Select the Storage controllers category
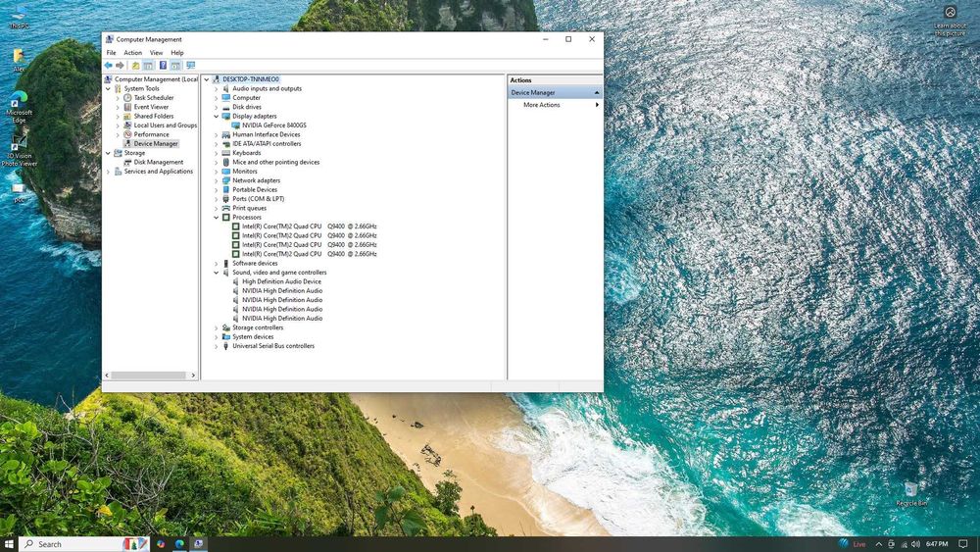 pos(258,327)
